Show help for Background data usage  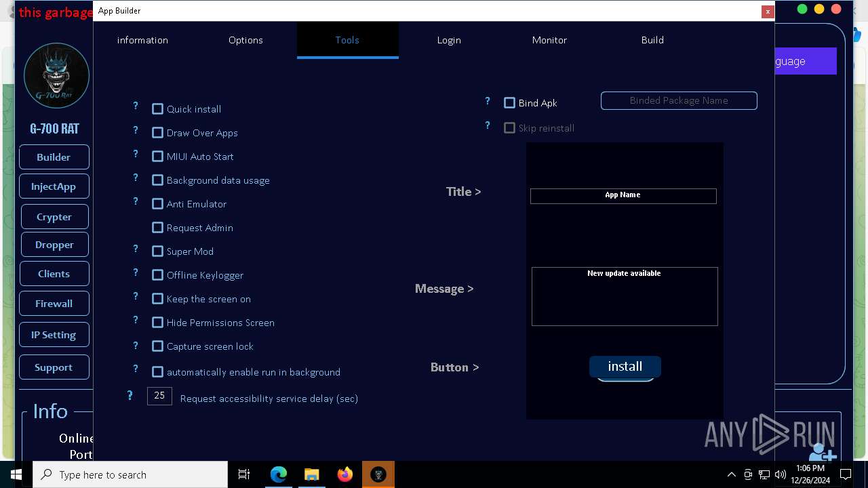136,178
